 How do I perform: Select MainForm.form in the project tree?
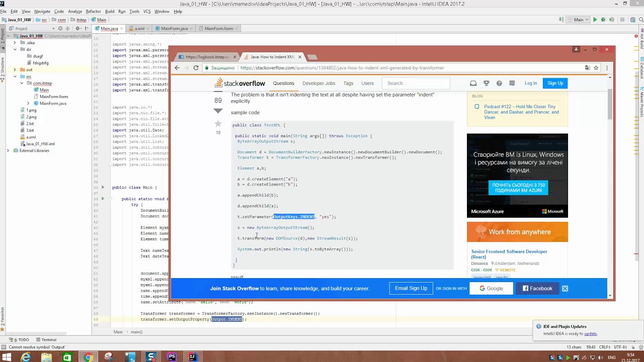[x=54, y=97]
